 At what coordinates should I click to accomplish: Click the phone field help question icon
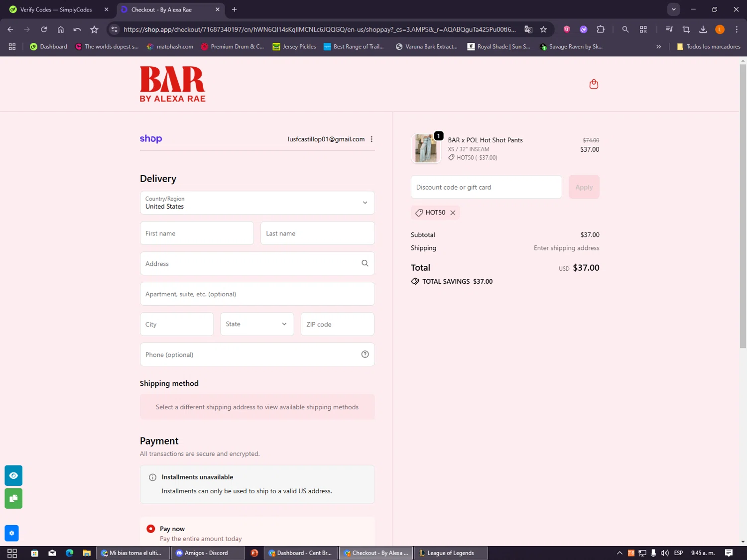point(365,354)
